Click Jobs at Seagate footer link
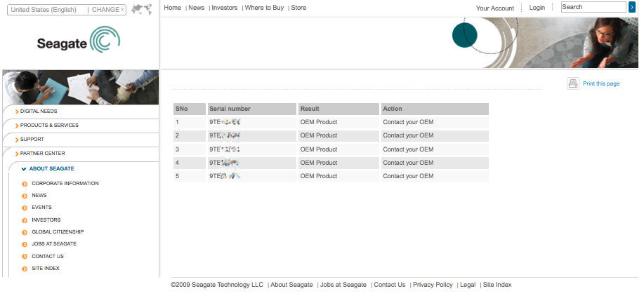644x296 pixels. coord(343,285)
